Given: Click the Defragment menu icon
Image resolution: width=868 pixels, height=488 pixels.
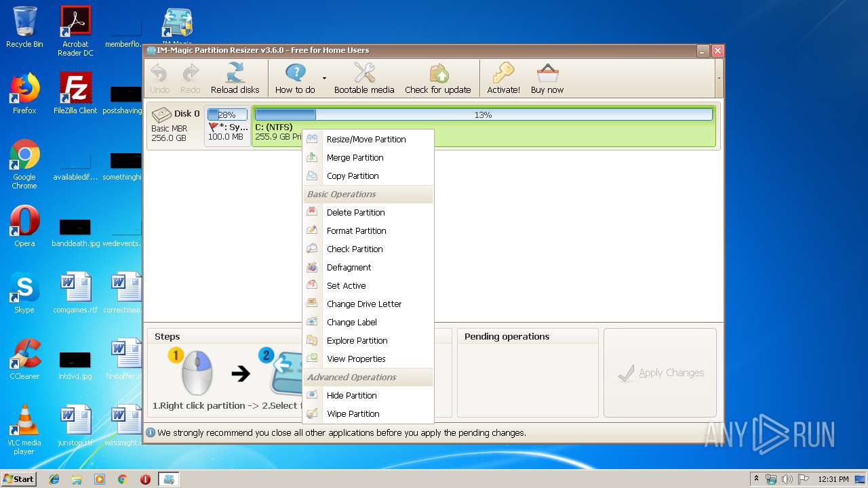Looking at the screenshot, I should [x=312, y=267].
